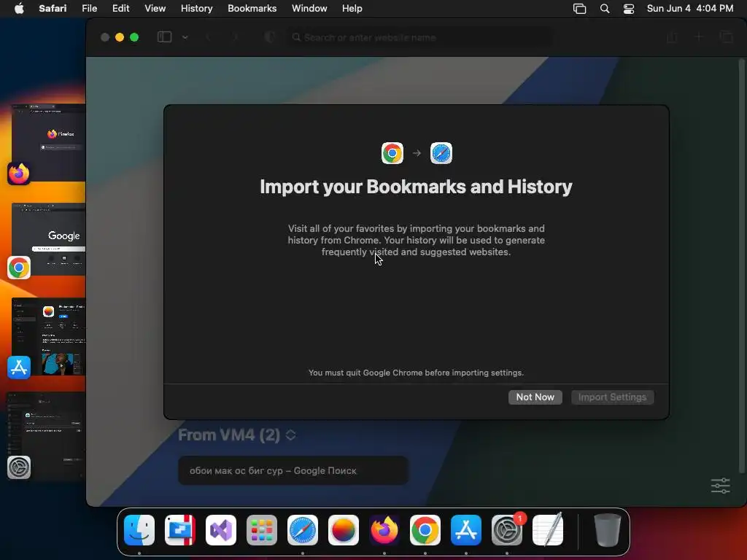Click the Firefox icon in Stage Manager
Image resolution: width=747 pixels, height=560 pixels.
click(19, 174)
